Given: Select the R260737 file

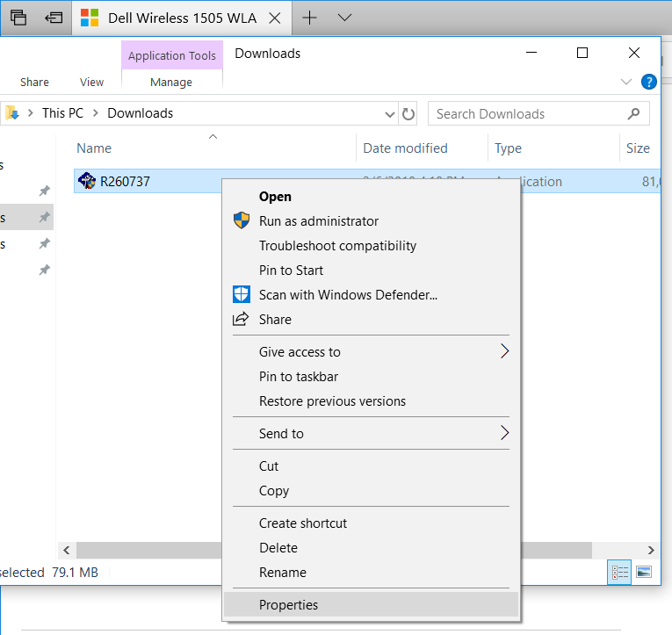Looking at the screenshot, I should 125,182.
